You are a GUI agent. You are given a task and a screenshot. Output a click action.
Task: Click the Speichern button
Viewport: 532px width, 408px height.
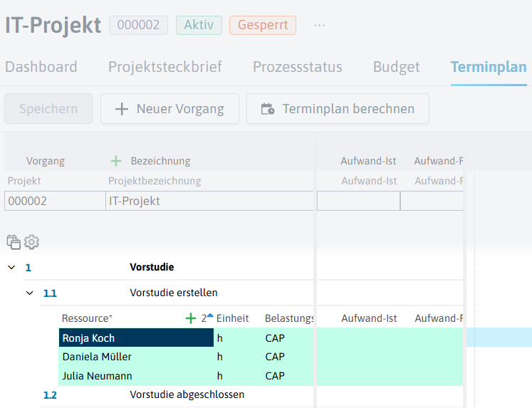(x=48, y=108)
